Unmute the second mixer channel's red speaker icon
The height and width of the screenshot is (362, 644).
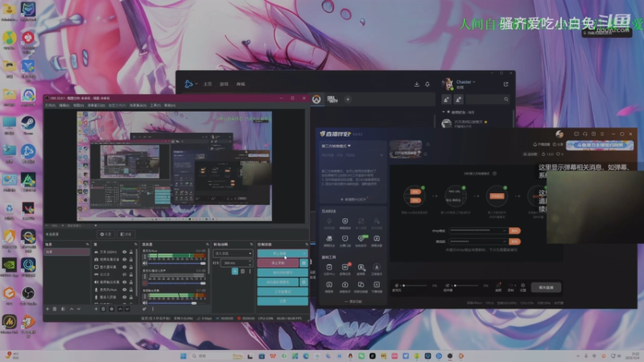point(145,283)
